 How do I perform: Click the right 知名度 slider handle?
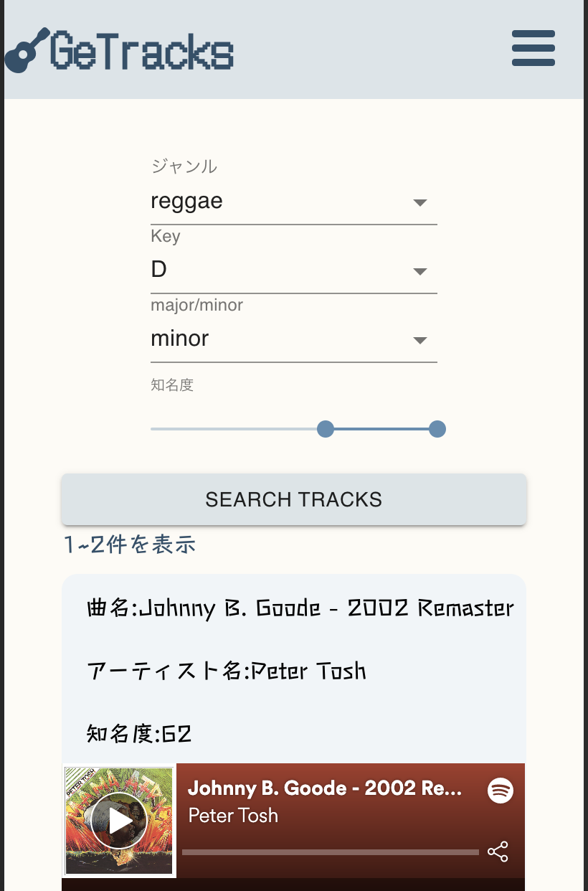click(437, 428)
